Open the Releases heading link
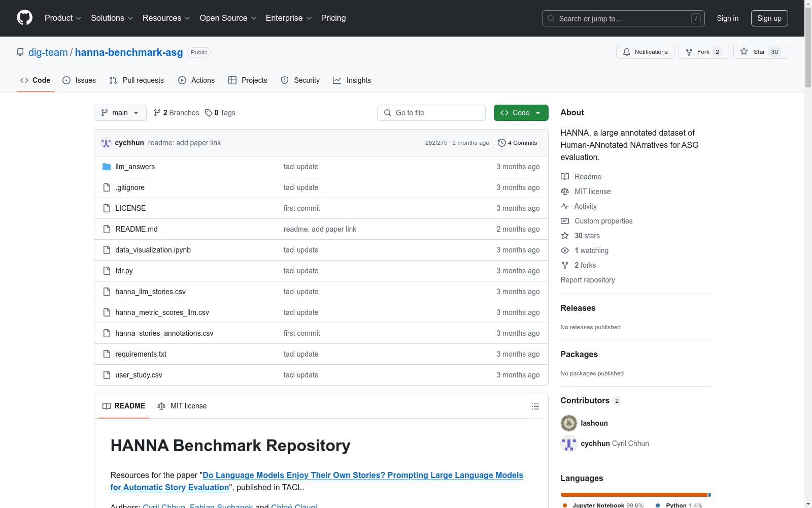The height and width of the screenshot is (508, 812). tap(578, 308)
